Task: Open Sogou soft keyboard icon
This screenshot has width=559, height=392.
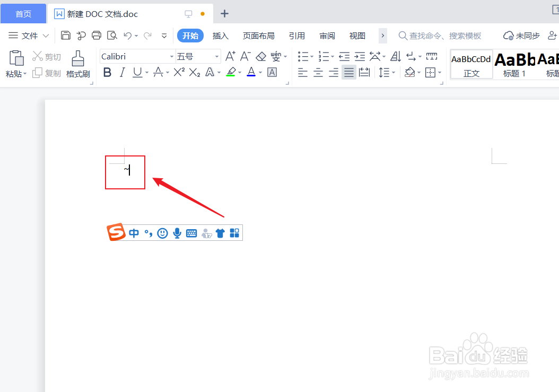Action: (x=191, y=233)
